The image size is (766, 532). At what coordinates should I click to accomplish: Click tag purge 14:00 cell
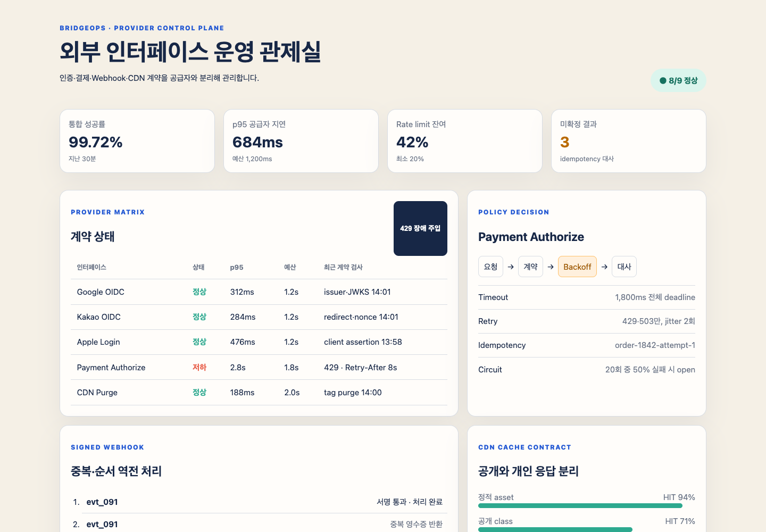[353, 393]
